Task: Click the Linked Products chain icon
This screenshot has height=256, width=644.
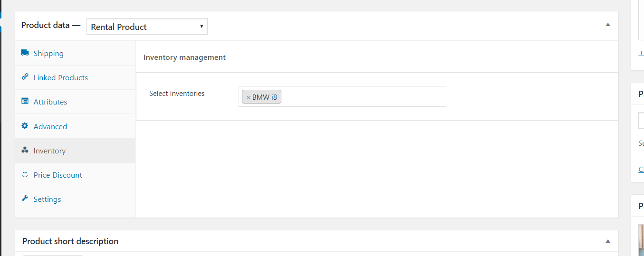Action: pos(25,77)
